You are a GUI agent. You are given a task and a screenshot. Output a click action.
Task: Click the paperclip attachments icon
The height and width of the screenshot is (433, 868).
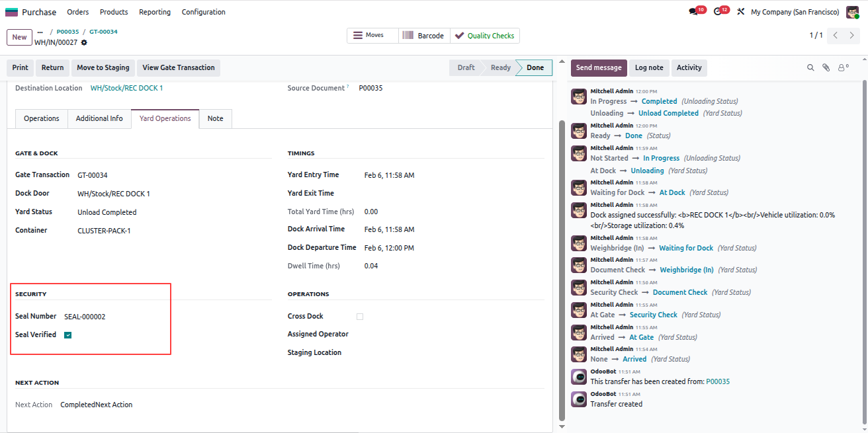coord(826,67)
